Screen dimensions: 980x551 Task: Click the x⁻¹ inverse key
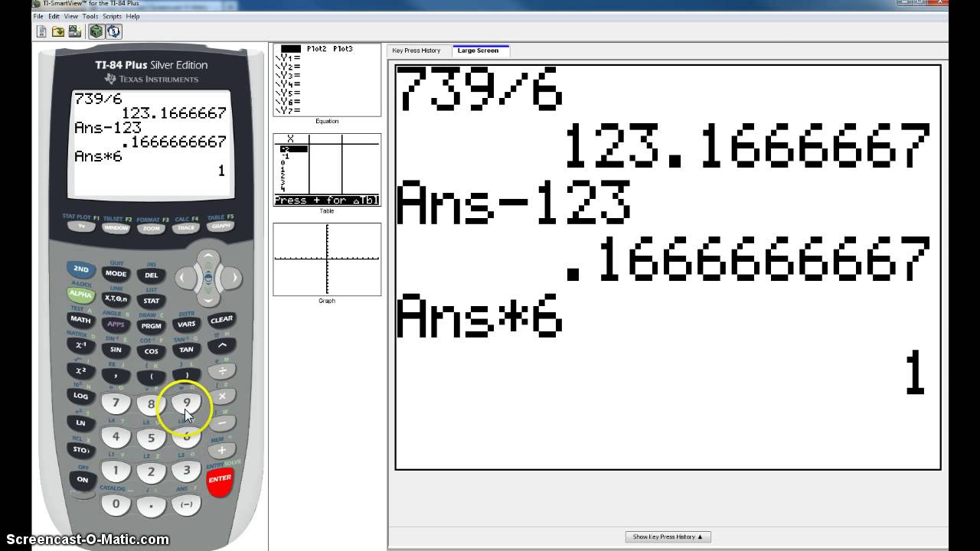[x=80, y=345]
